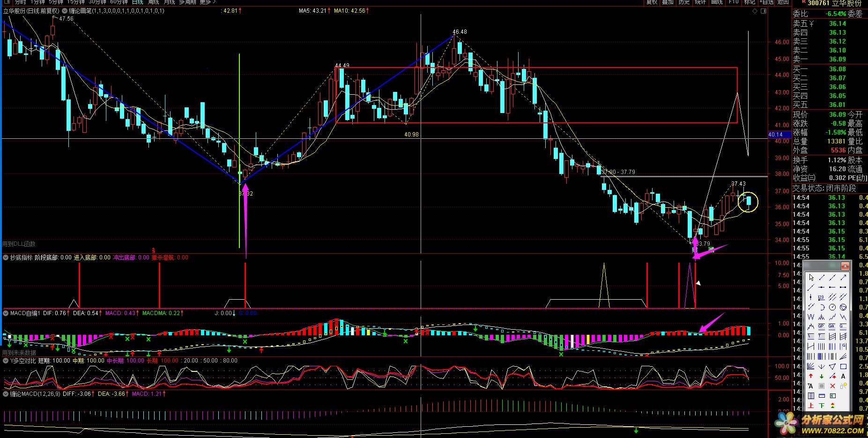Choose the 123 price label tool
This screenshot has height=438, width=868.
pos(822,297)
